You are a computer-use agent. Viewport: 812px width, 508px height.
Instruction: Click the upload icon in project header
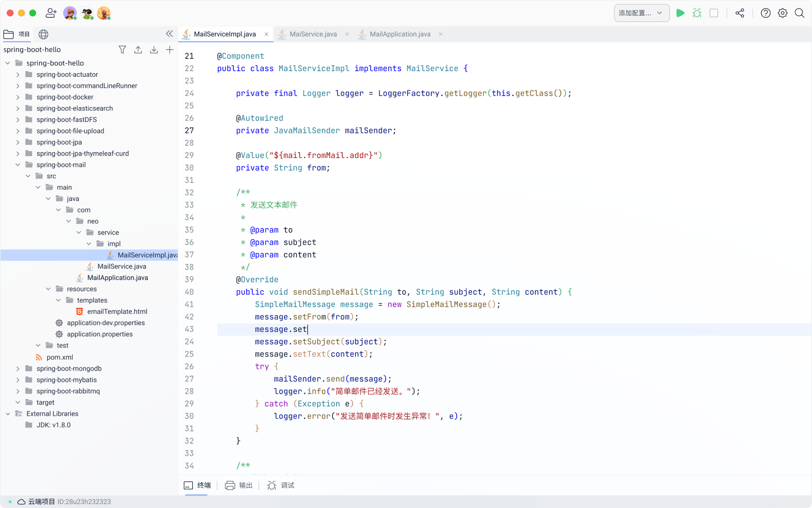click(x=138, y=50)
